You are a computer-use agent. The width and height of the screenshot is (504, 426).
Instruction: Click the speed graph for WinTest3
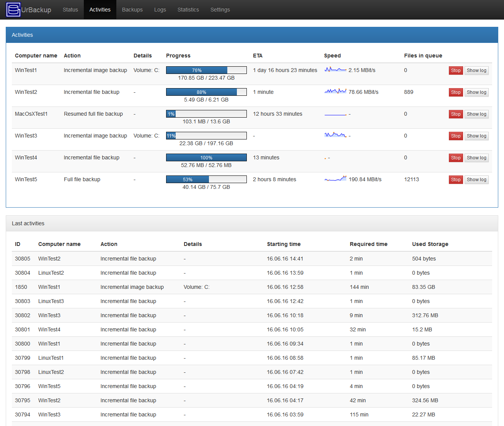(x=335, y=135)
